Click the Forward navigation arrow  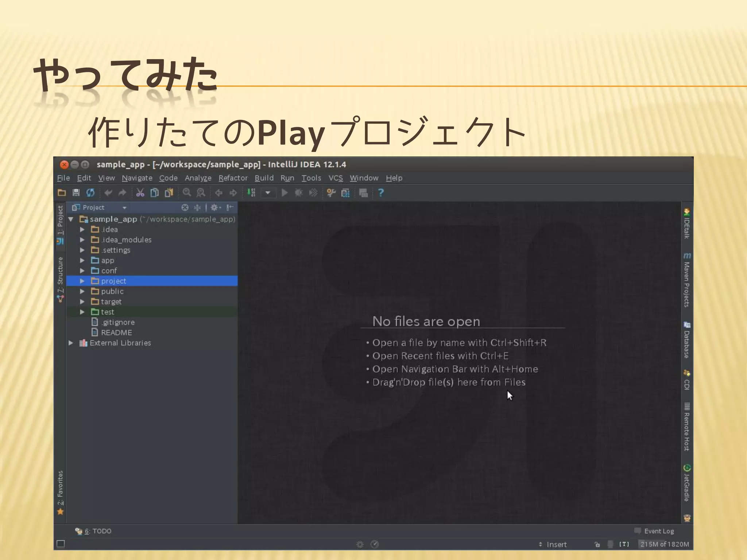pyautogui.click(x=233, y=192)
